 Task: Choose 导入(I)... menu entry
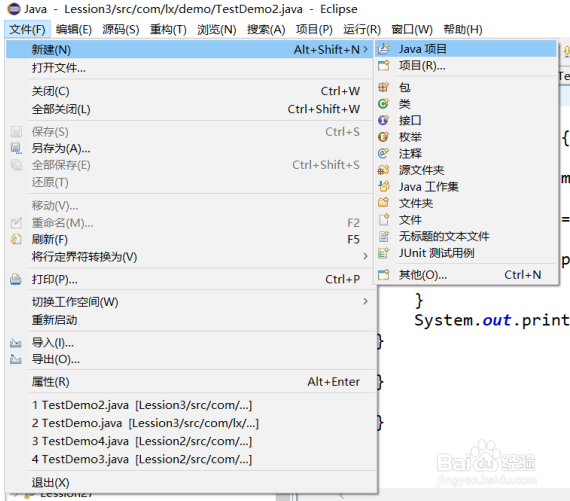(190, 342)
